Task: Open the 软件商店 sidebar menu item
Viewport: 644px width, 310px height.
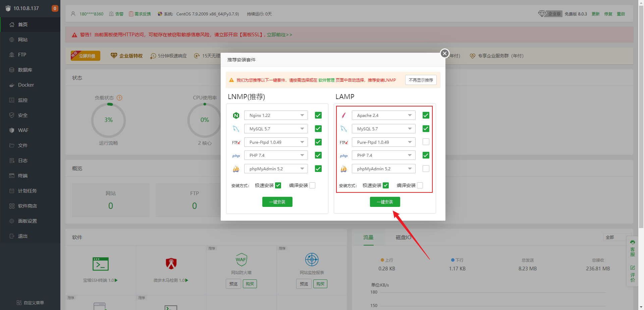Action: 30,206
